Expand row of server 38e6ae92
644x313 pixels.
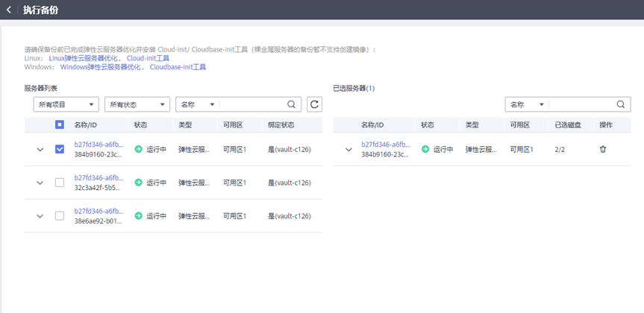[40, 216]
